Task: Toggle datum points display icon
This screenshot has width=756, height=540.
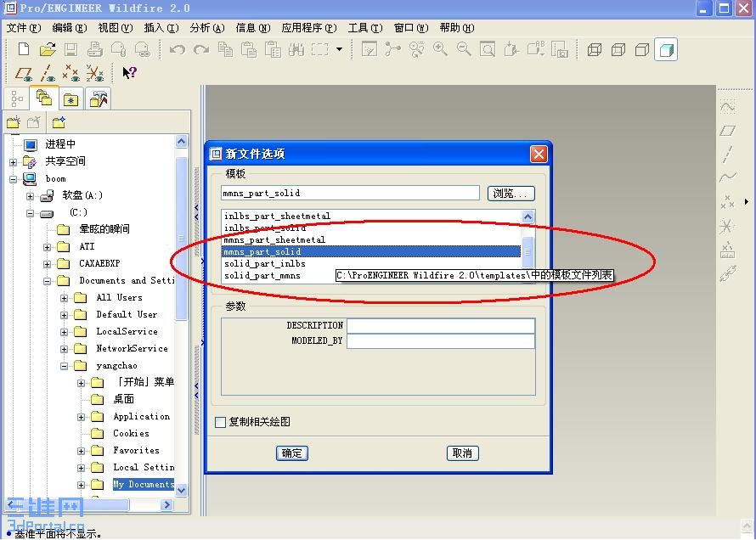Action: (x=71, y=73)
